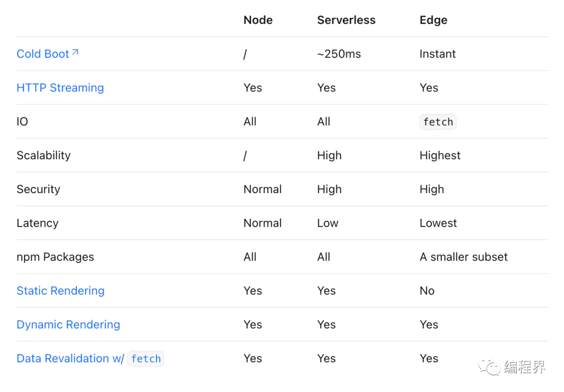Select the npm Packages row label
Image resolution: width=564 pixels, height=392 pixels.
tap(55, 257)
